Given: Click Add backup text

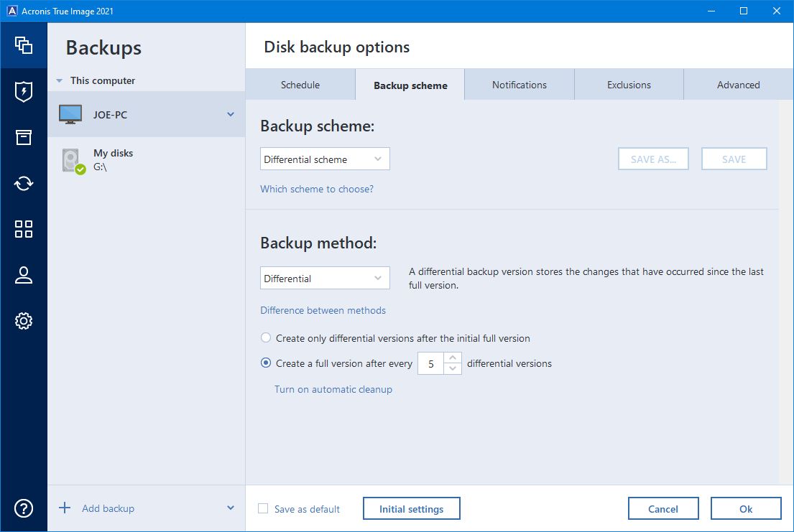Looking at the screenshot, I should [x=108, y=508].
